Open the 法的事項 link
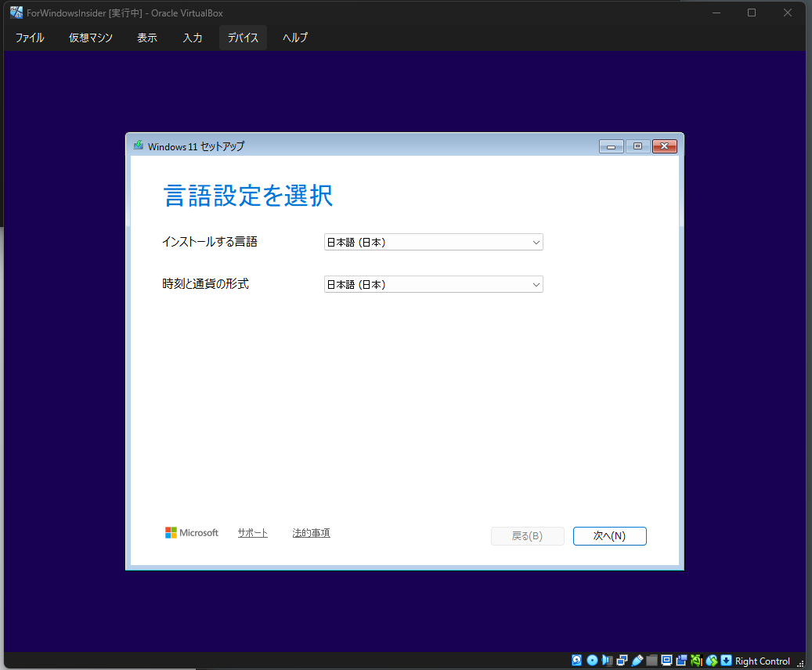This screenshot has height=670, width=812. [x=311, y=533]
